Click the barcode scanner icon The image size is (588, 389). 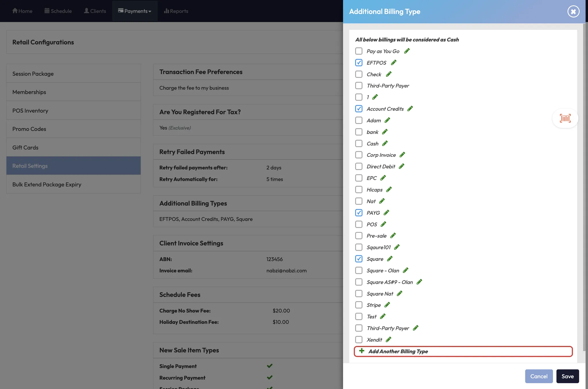(x=565, y=118)
